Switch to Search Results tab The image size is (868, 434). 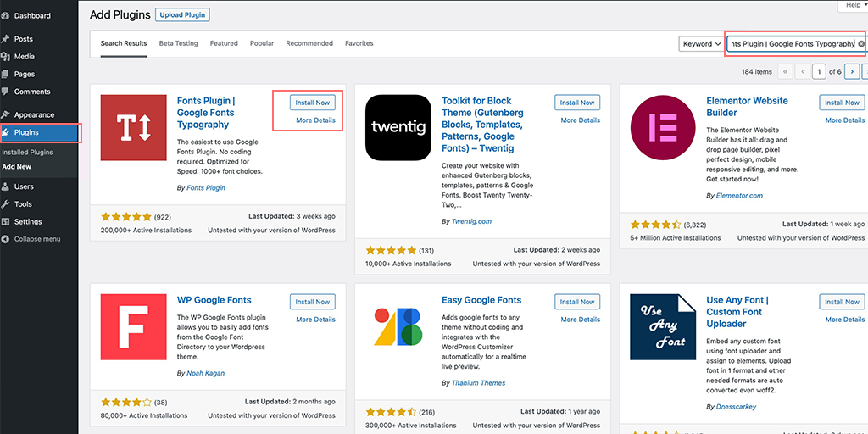pos(124,43)
